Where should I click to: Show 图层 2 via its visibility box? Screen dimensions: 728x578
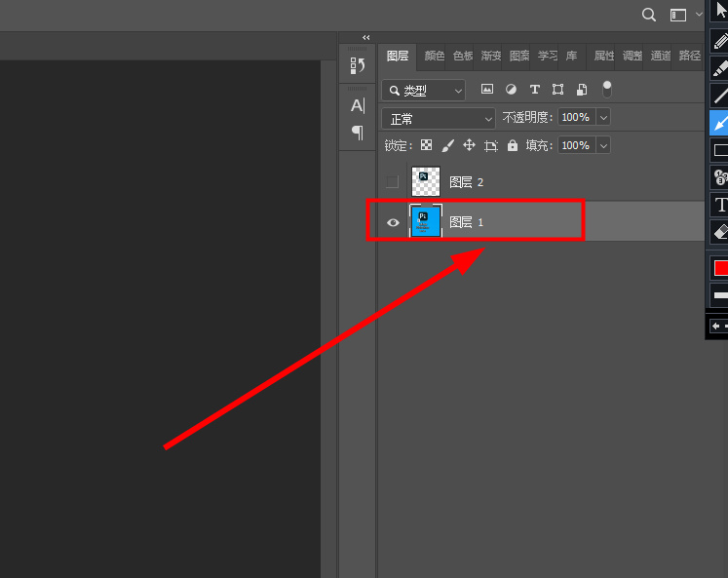392,181
